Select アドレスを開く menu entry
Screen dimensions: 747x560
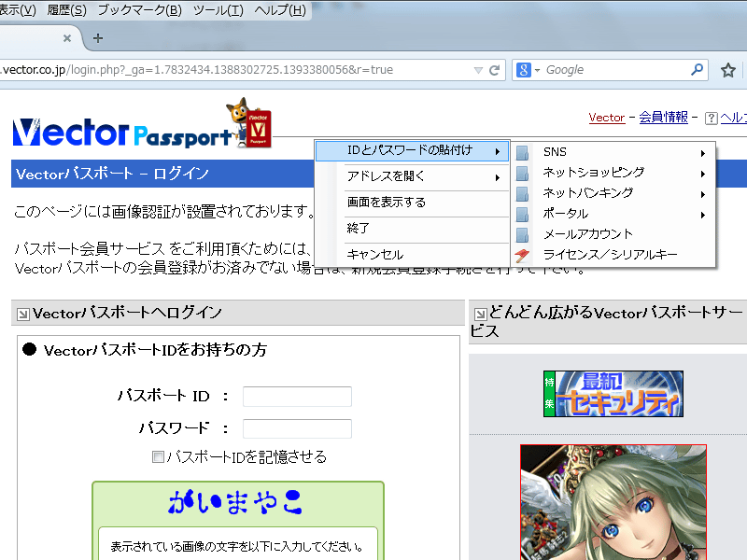point(412,176)
